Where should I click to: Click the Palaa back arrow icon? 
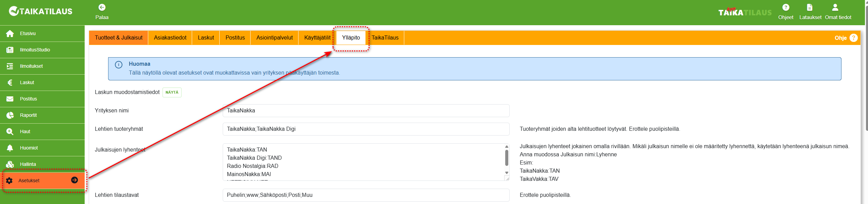[x=102, y=7]
